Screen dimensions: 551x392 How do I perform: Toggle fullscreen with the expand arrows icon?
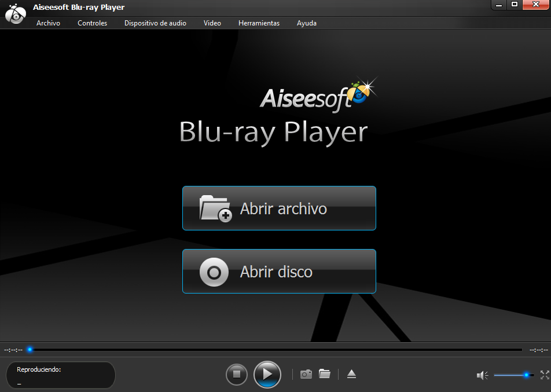[x=545, y=375]
